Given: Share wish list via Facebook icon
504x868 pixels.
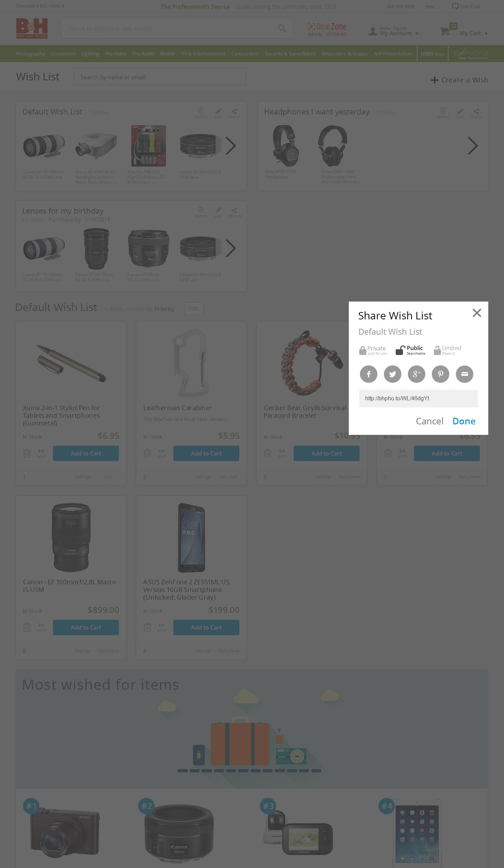Looking at the screenshot, I should [369, 374].
